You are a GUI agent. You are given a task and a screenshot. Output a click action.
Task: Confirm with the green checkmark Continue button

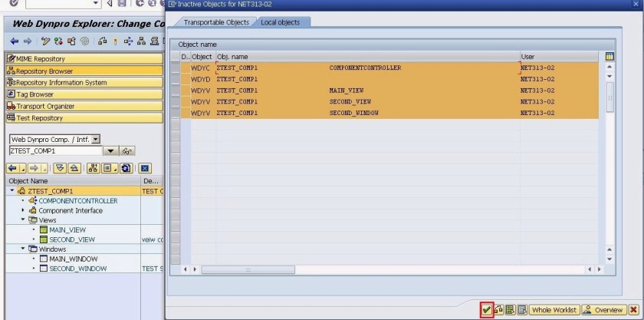(486, 310)
